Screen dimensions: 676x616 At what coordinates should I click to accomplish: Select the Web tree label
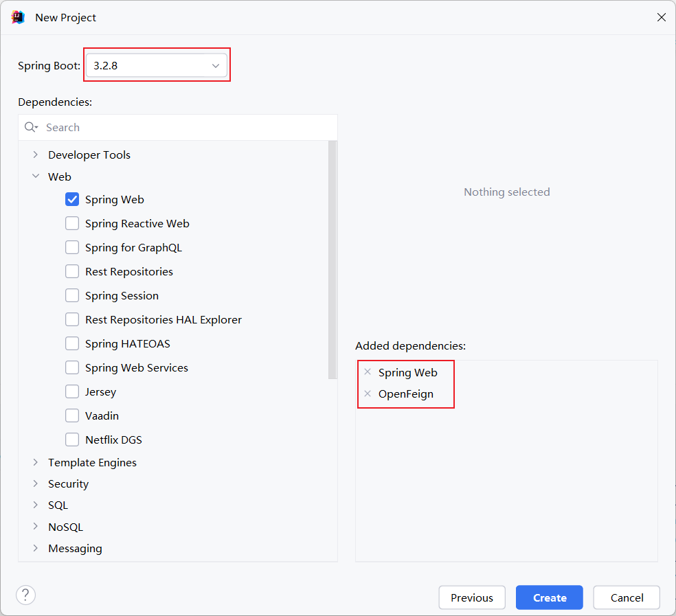tap(60, 176)
